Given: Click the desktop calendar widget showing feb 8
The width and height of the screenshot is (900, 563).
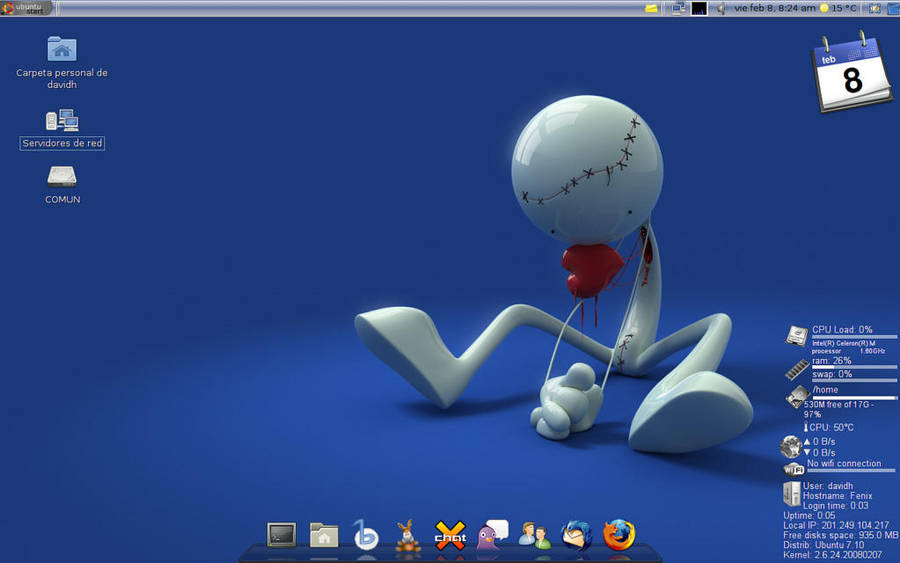Looking at the screenshot, I should click(851, 72).
